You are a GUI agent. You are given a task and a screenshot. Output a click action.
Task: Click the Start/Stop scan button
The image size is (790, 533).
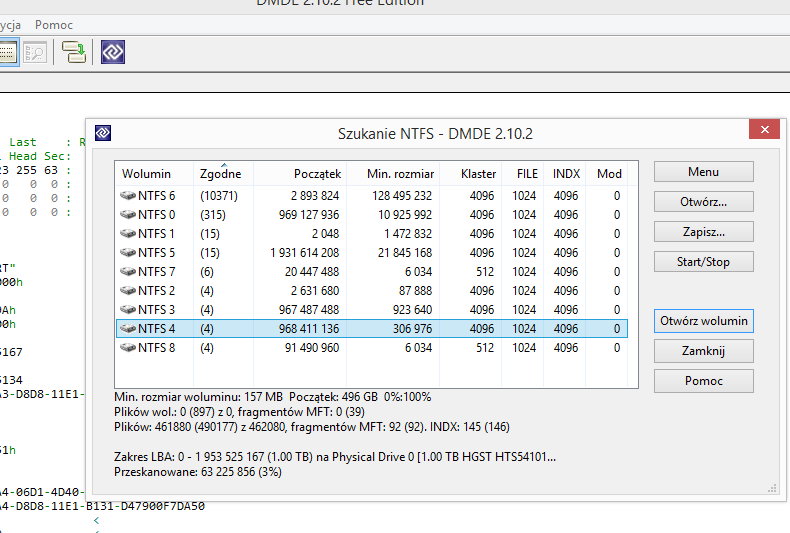pos(703,261)
